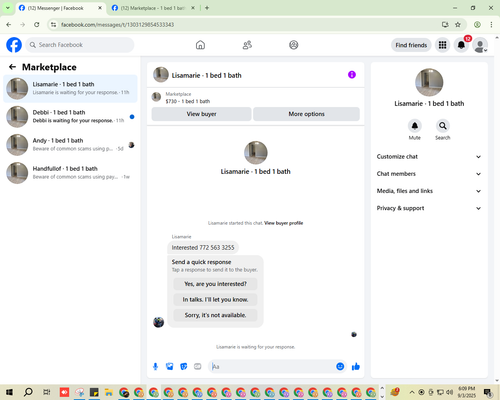Switch to the Marketplace - 1 bed 1 bath tab
This screenshot has width=500, height=400.
pos(152,8)
